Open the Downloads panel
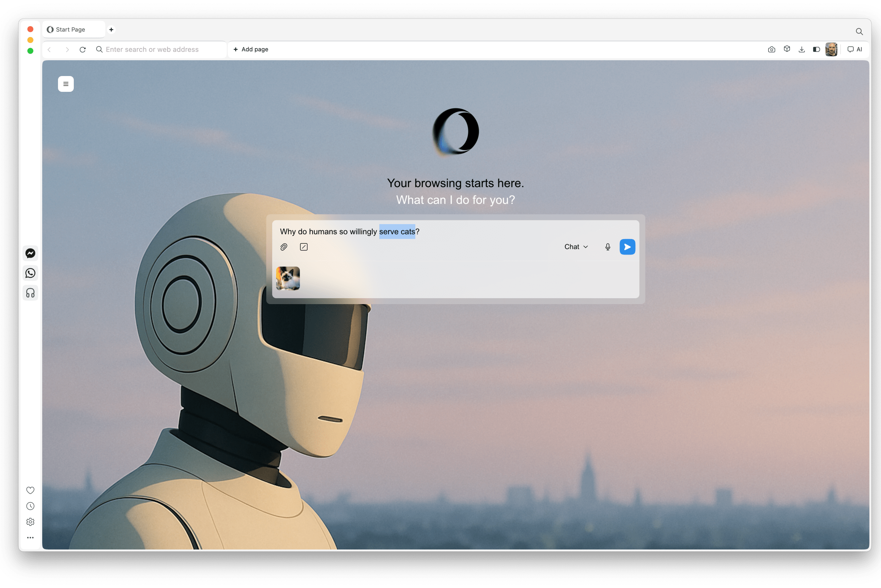 click(x=802, y=49)
